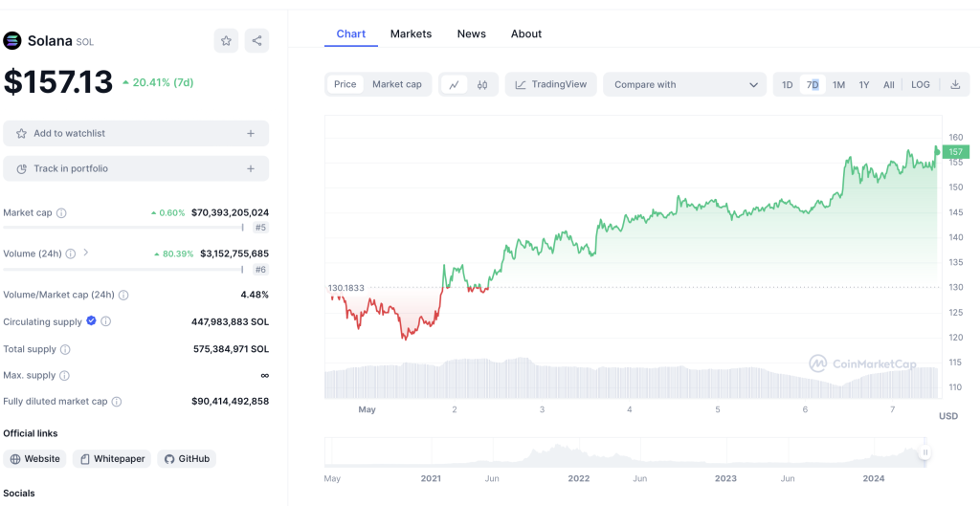Show Market cap info tooltip icon

[x=61, y=213]
